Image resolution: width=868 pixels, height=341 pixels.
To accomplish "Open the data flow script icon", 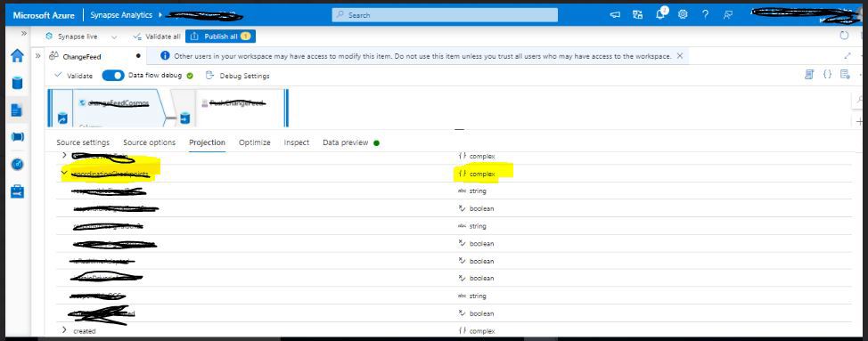I will click(809, 74).
